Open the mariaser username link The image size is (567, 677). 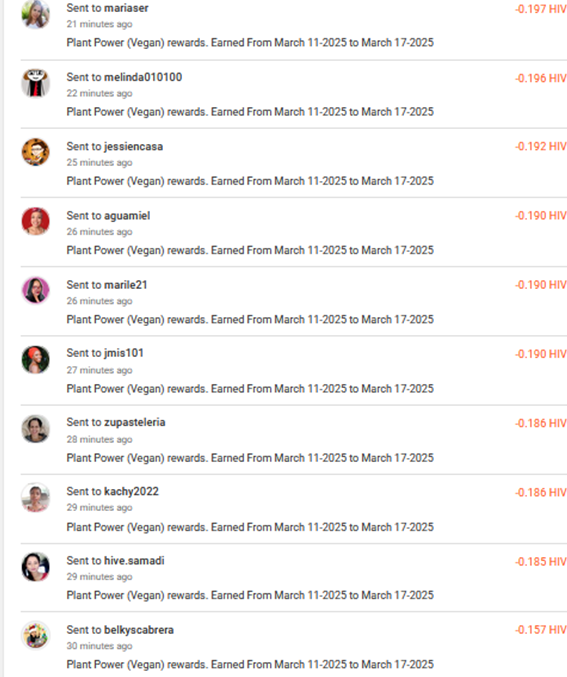tap(126, 8)
